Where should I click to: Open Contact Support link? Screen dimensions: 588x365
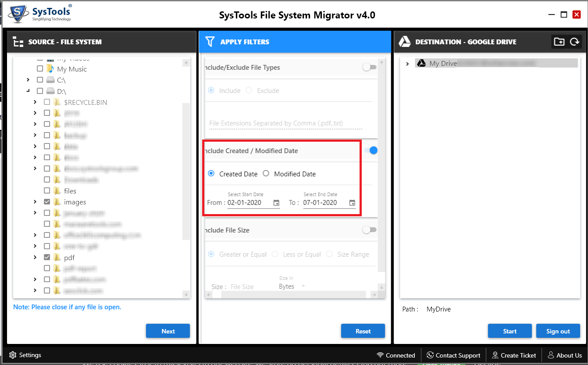point(453,355)
